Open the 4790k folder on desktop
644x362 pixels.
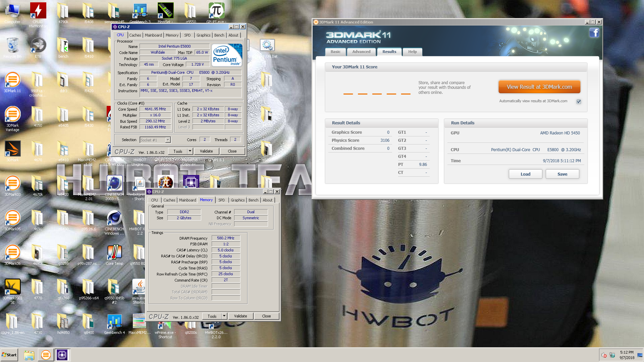pos(63,13)
